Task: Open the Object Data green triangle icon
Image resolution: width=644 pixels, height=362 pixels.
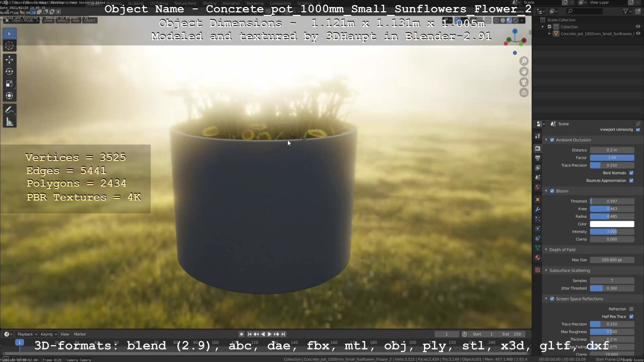Action: point(538,248)
